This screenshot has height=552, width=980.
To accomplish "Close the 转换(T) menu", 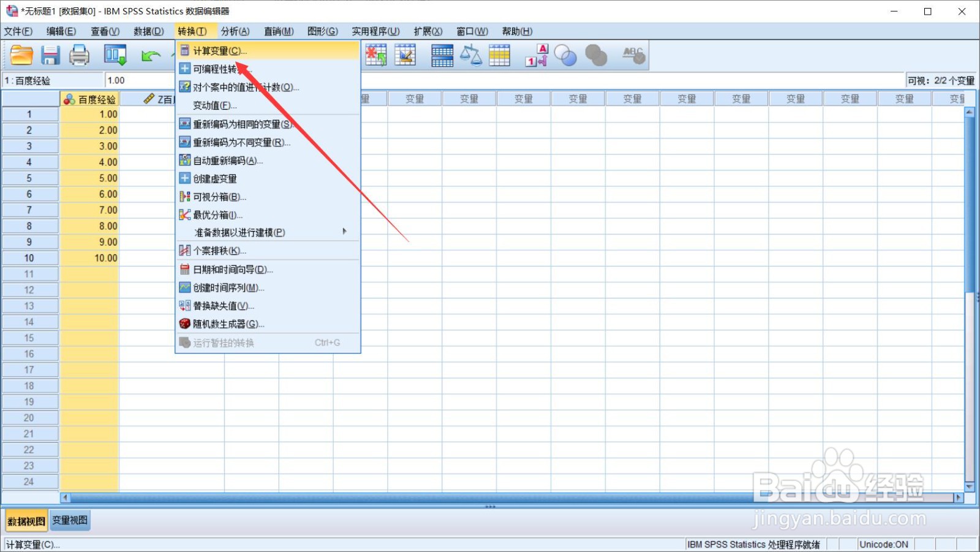I will pos(192,31).
